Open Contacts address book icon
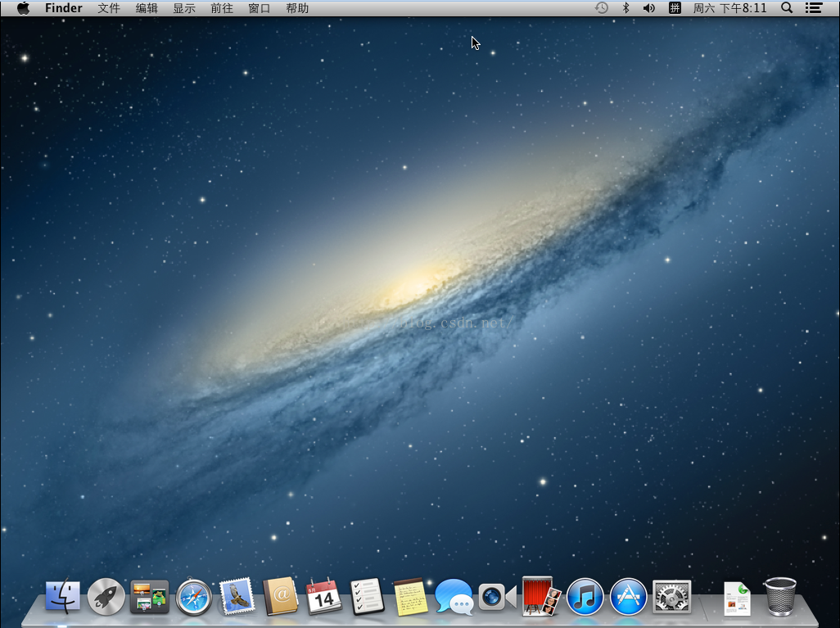The height and width of the screenshot is (628, 840). [x=281, y=597]
